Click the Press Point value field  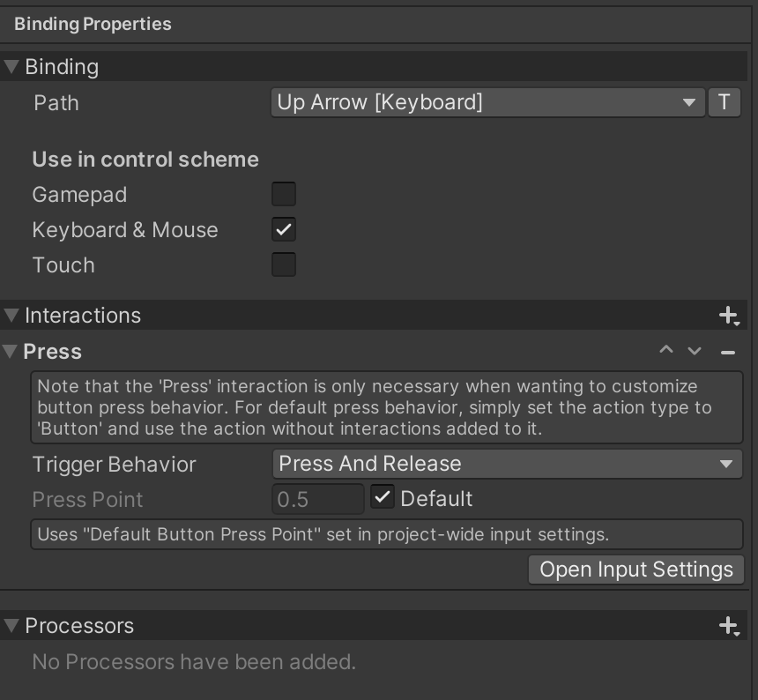point(317,500)
